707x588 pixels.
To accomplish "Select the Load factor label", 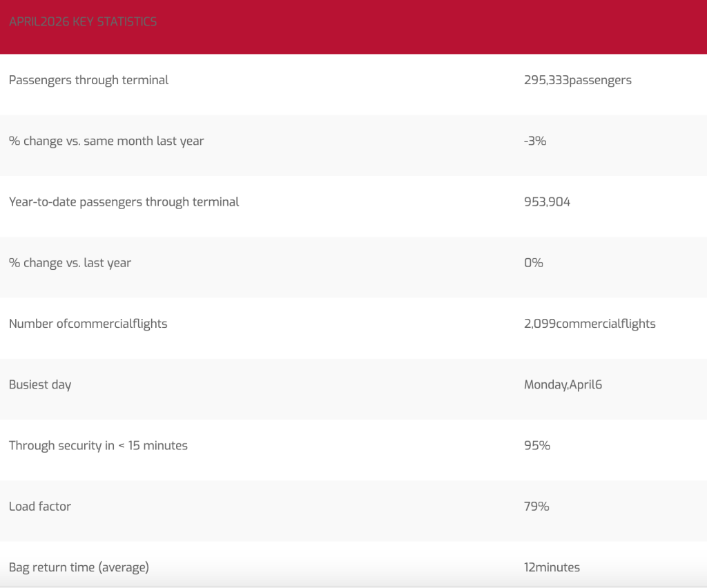I will coord(40,506).
